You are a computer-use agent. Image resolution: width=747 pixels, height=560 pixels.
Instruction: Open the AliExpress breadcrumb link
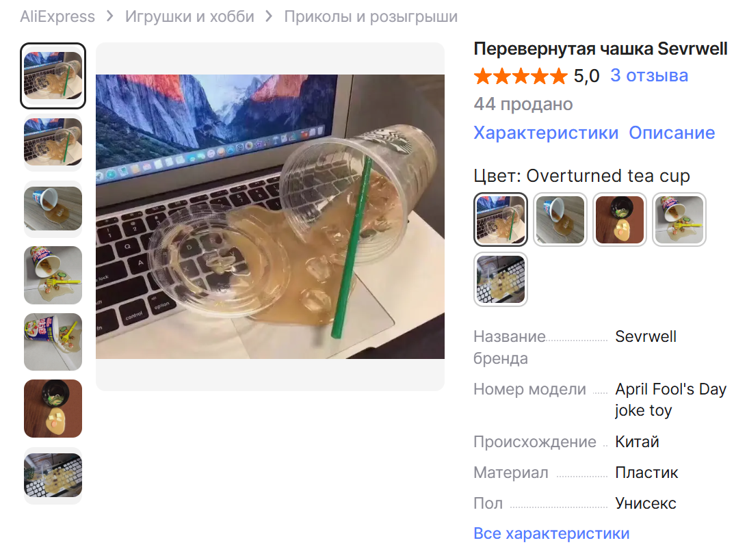[57, 16]
